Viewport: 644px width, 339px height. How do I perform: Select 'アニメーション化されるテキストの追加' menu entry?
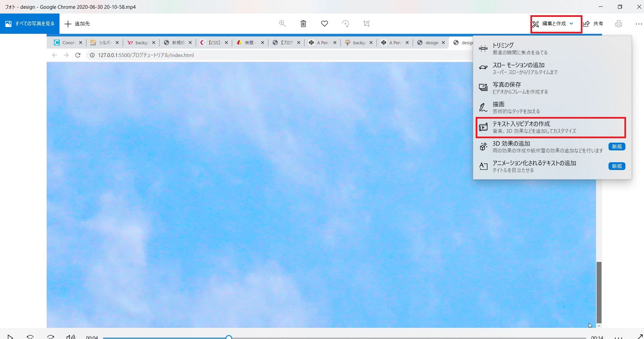click(x=552, y=166)
